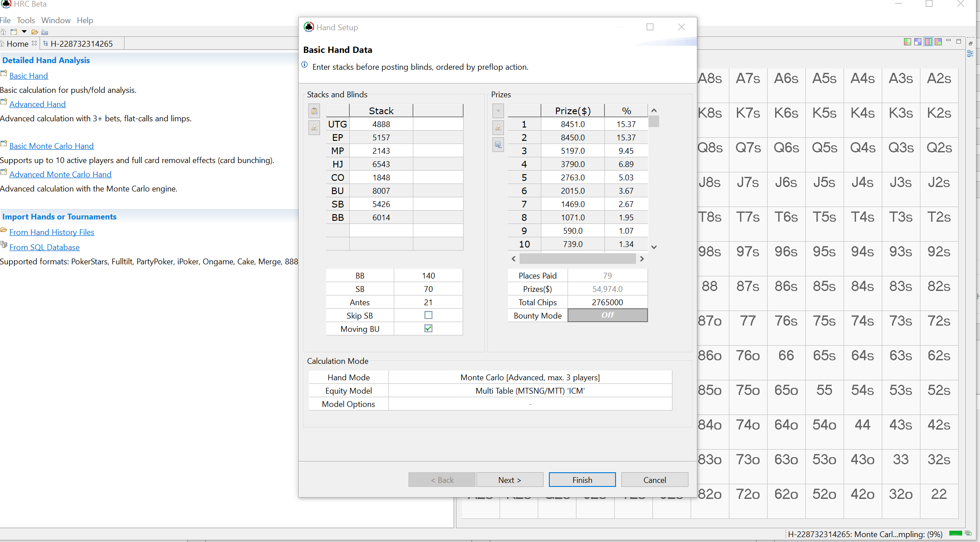Click the paste stacks clipboard icon
This screenshot has width=980, height=542.
(314, 111)
